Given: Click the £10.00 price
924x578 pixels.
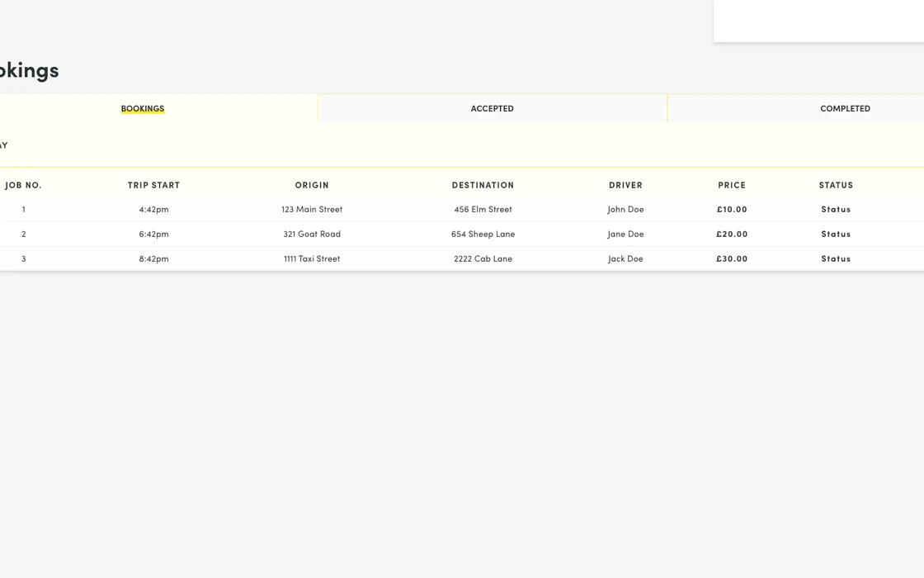Looking at the screenshot, I should click(732, 210).
